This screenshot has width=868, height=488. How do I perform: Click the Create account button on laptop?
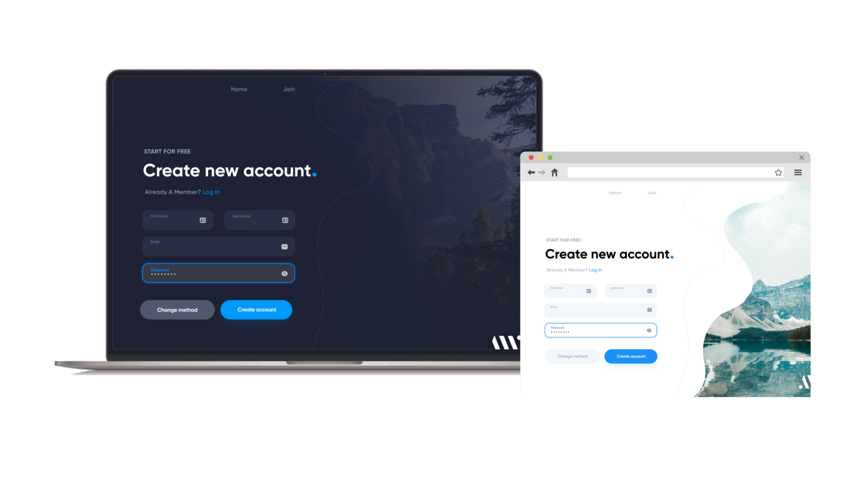(256, 309)
